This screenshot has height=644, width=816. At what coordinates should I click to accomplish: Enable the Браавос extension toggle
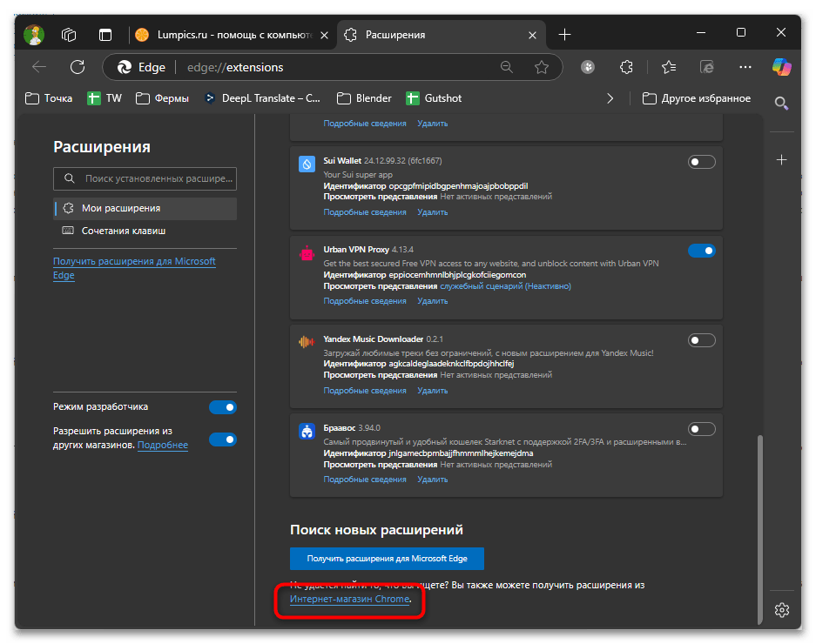702,429
